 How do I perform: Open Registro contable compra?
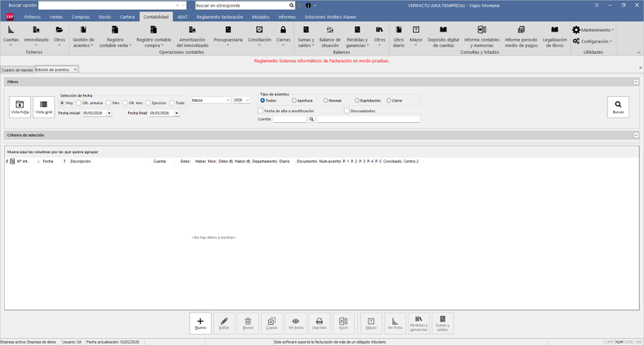[153, 36]
